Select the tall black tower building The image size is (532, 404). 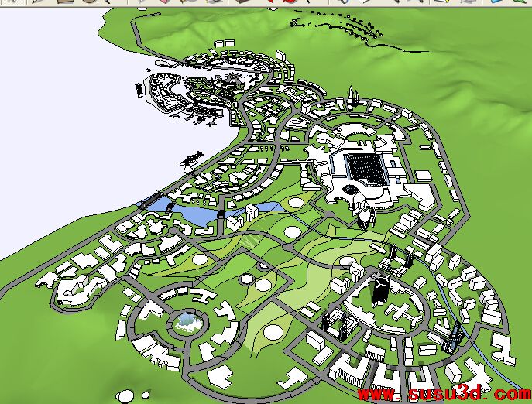point(379,291)
